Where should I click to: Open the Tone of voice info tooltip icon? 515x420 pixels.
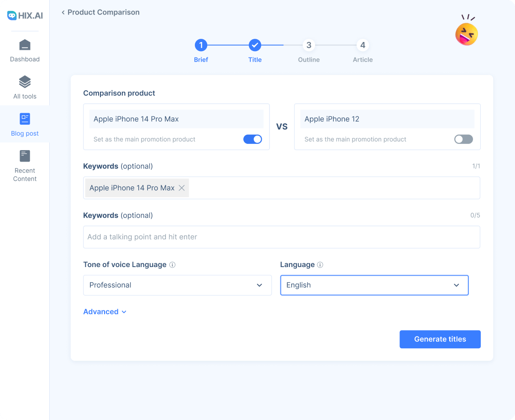tap(173, 264)
